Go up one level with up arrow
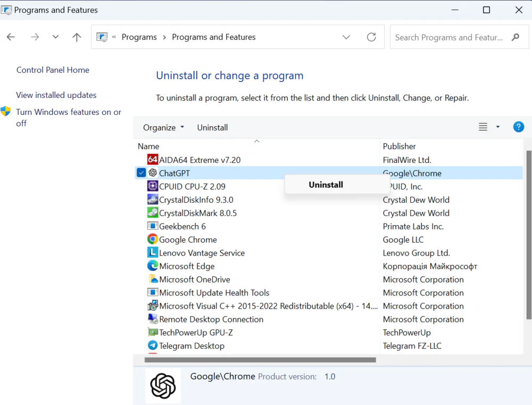This screenshot has width=532, height=405. (x=77, y=37)
